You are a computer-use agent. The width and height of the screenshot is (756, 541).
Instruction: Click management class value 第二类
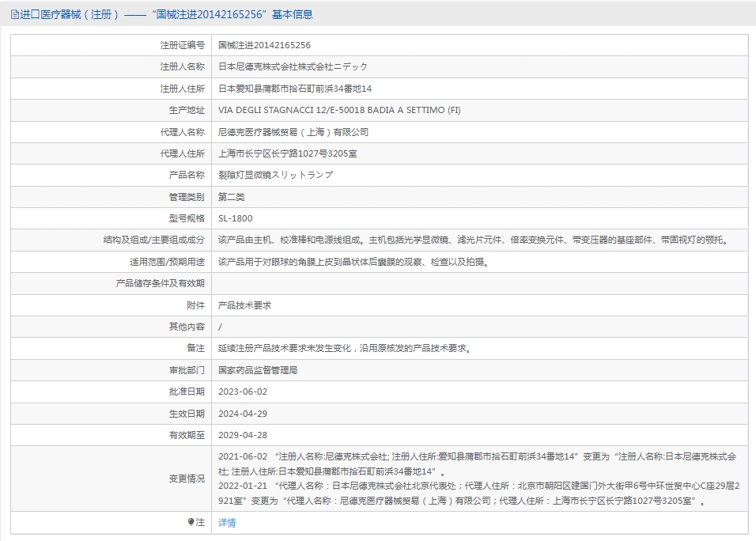232,197
